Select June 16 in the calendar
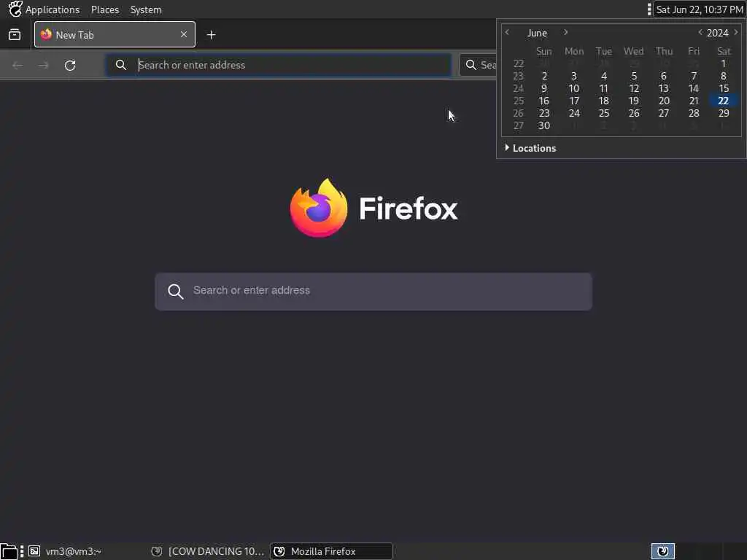 [x=544, y=101]
